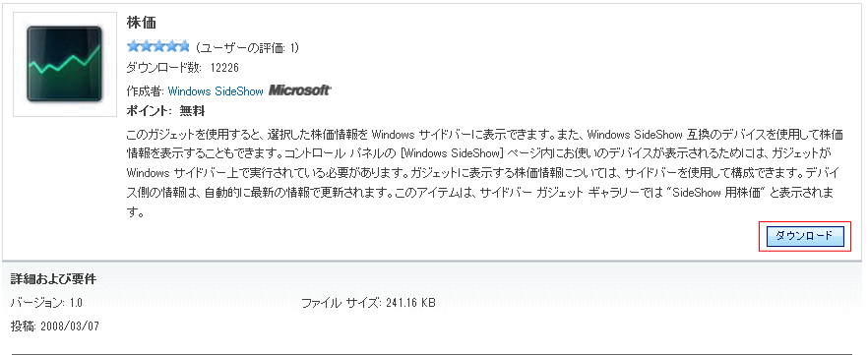Rate with the fourth star
The width and height of the screenshot is (868, 355).
(x=170, y=46)
